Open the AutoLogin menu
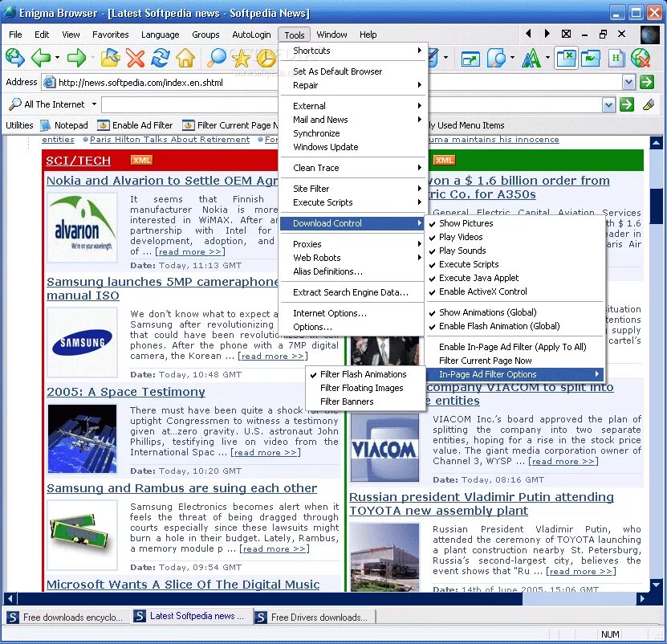 (251, 35)
